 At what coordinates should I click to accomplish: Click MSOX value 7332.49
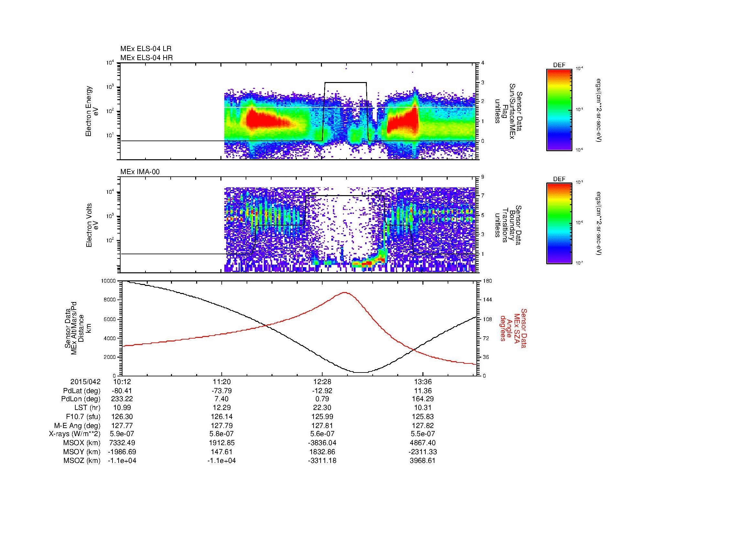coord(122,443)
